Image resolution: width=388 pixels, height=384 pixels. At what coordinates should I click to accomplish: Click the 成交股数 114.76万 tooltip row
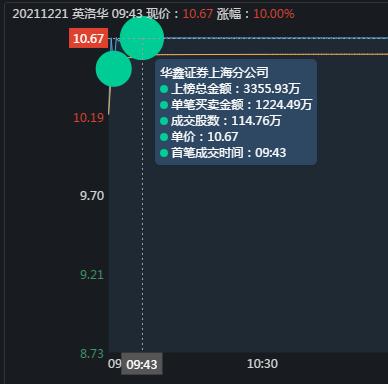point(220,121)
